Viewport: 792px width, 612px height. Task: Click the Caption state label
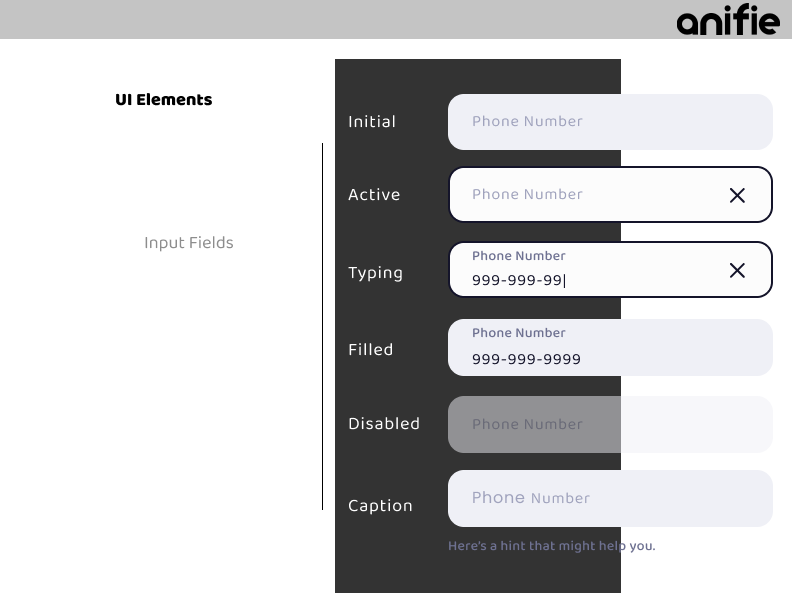click(x=380, y=506)
